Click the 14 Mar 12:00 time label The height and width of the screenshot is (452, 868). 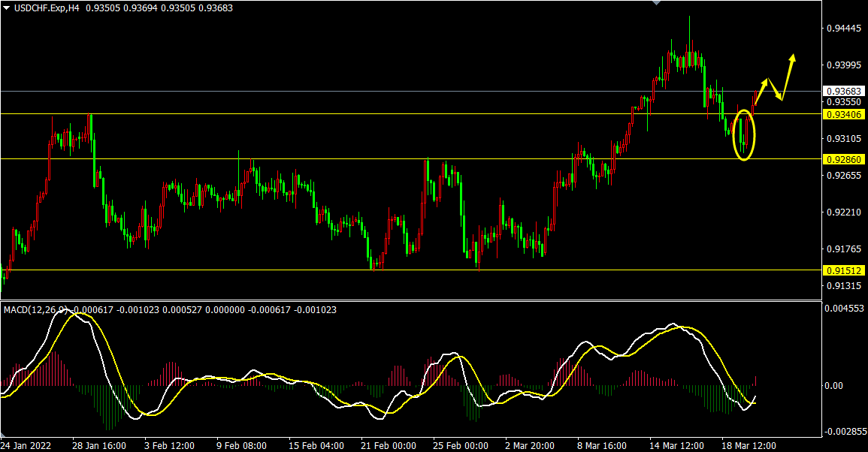coord(676,446)
